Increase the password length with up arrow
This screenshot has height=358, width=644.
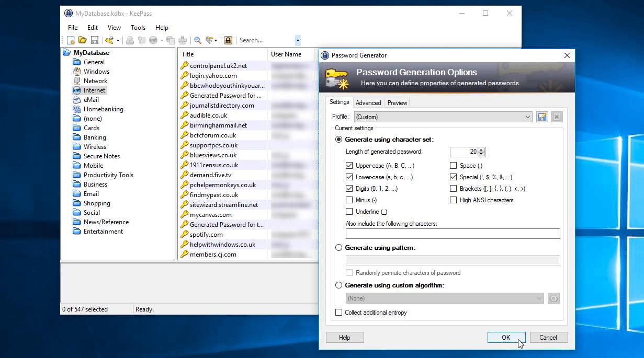point(482,149)
